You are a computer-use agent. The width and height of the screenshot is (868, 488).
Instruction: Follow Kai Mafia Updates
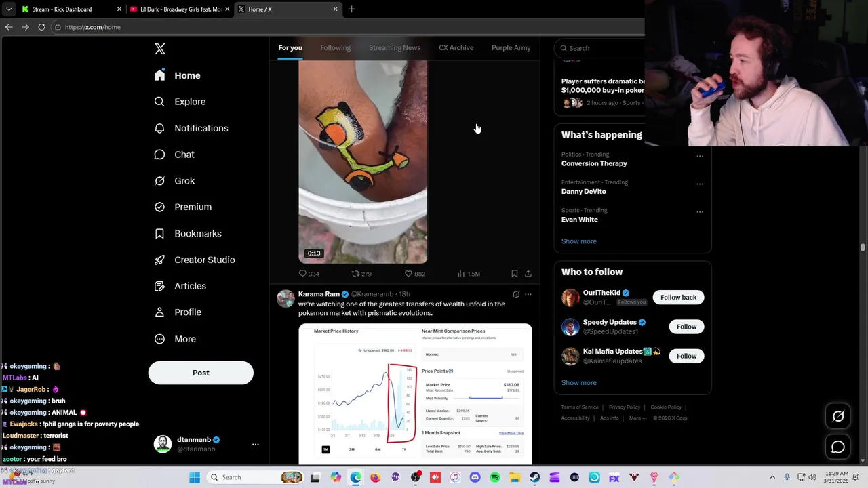tap(686, 356)
